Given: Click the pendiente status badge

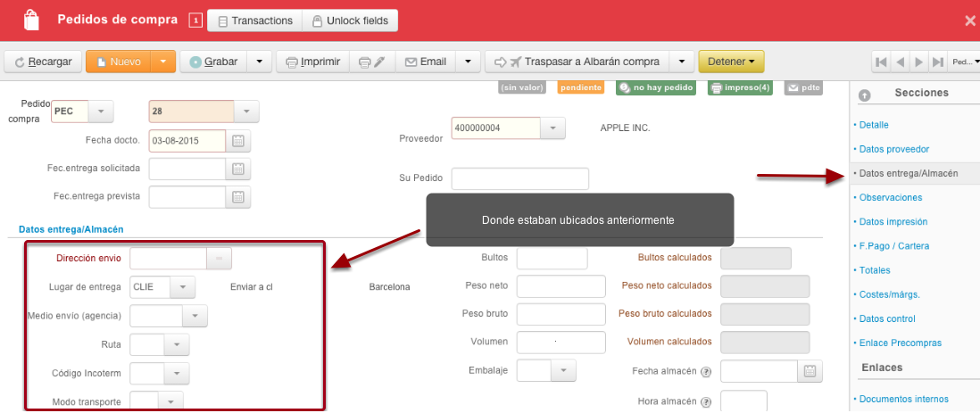Looking at the screenshot, I should tap(581, 88).
